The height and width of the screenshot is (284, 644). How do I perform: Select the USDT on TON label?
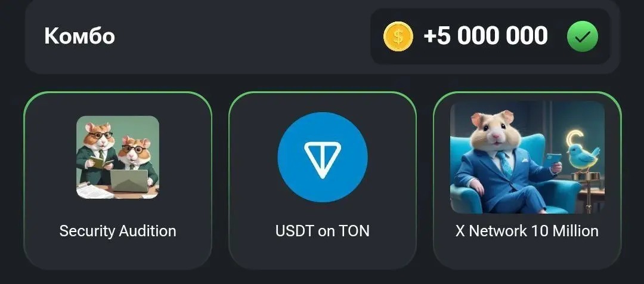tap(323, 231)
